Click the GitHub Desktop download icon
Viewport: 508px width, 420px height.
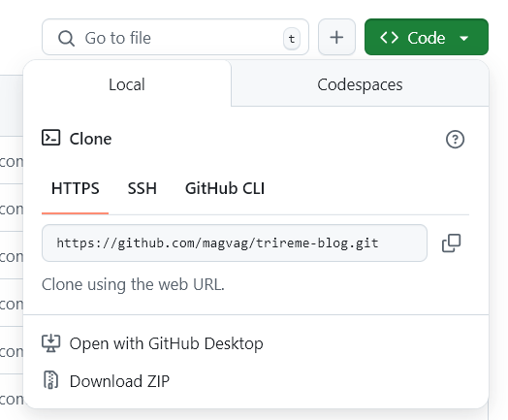coord(50,343)
